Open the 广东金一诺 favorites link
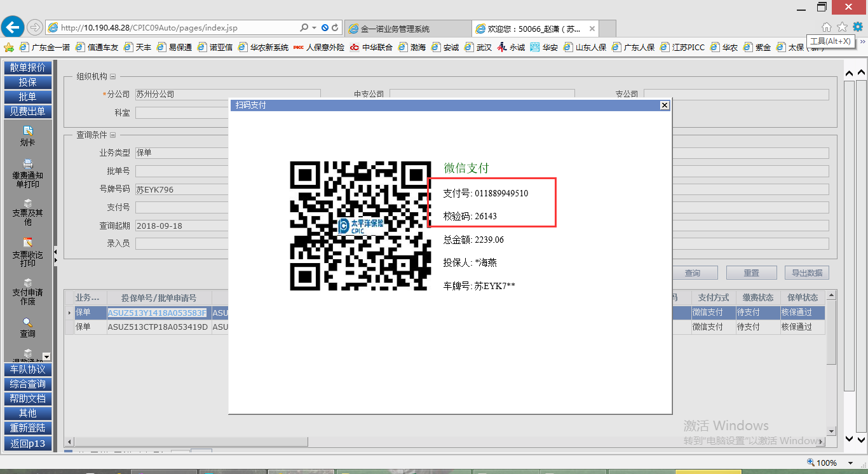 click(45, 47)
